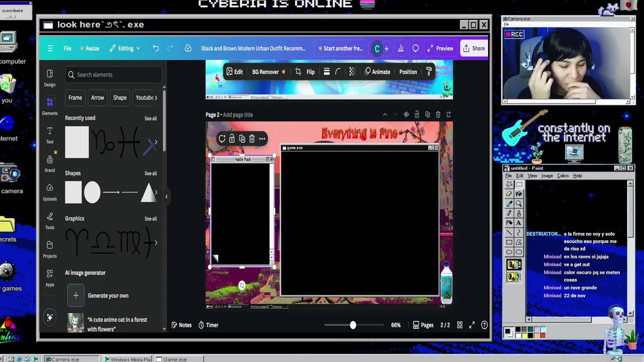Open the Uploads sidebar panel
This screenshot has width=644, height=362.
coord(50,192)
